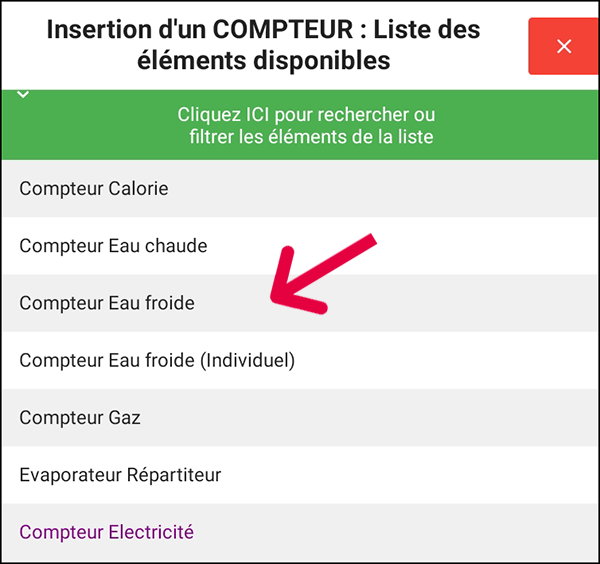Select the Evaporateur Répartiteur element
The image size is (600, 564).
coord(120,475)
